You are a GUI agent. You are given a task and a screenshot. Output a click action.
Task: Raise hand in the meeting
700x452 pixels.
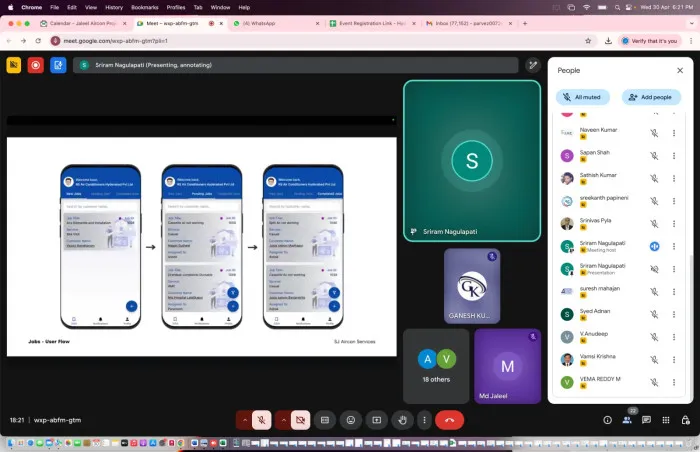tap(403, 420)
